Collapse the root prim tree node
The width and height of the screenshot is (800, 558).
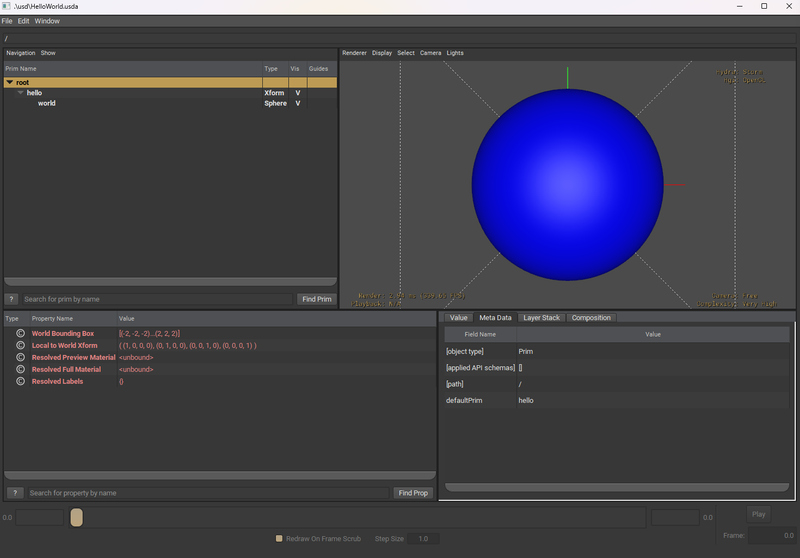(x=10, y=82)
